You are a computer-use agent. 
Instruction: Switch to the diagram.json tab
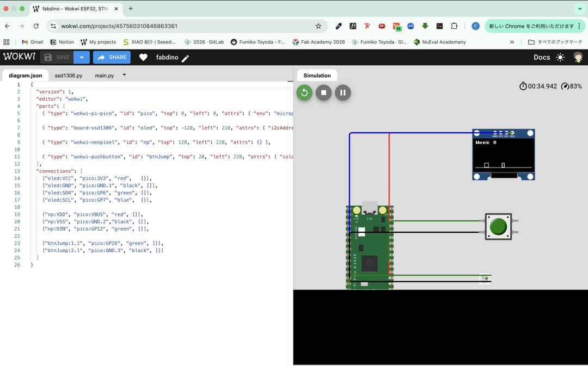click(25, 75)
